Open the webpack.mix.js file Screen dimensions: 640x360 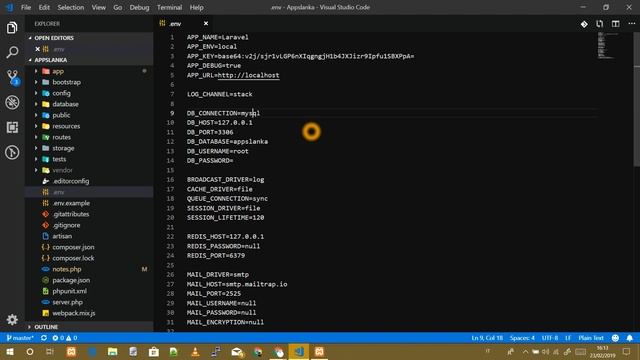click(89, 313)
